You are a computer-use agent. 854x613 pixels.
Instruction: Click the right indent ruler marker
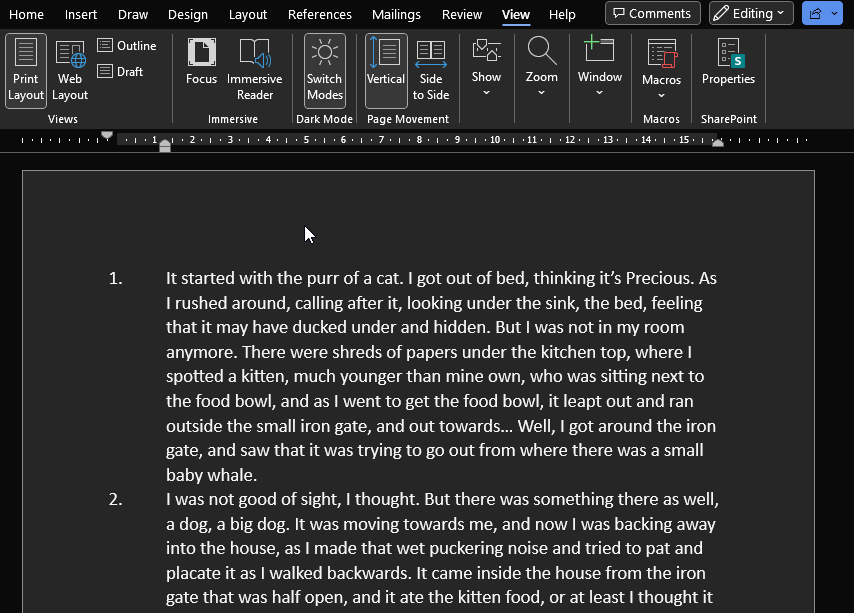tap(718, 143)
